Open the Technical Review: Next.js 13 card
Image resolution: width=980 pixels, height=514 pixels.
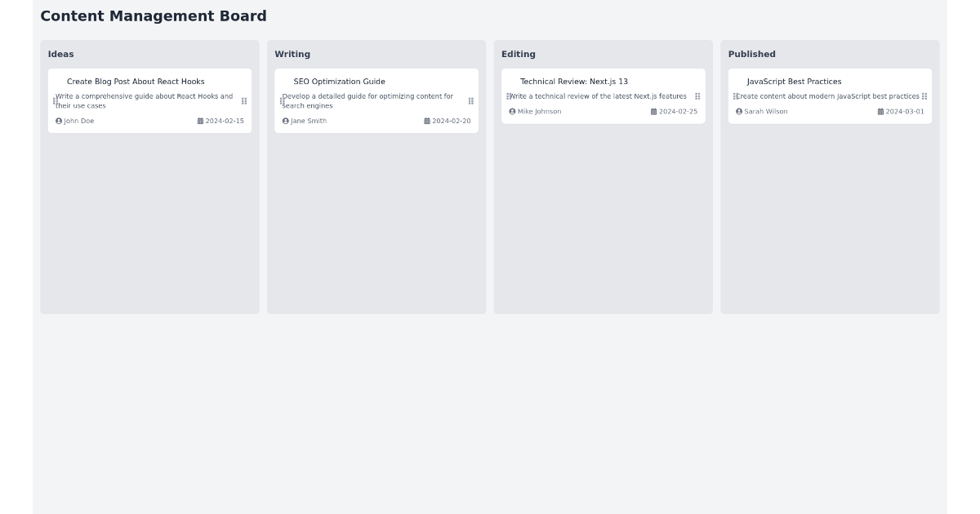(x=574, y=82)
